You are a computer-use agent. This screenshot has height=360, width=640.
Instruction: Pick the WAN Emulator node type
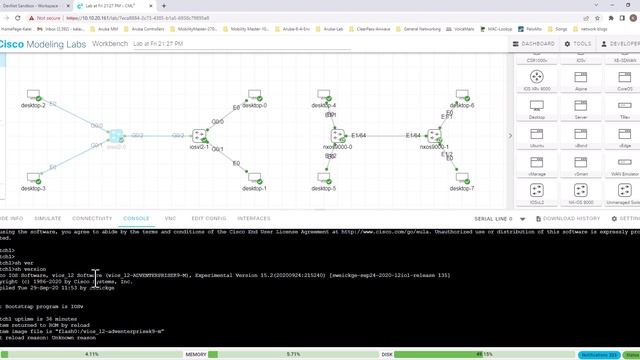(624, 165)
